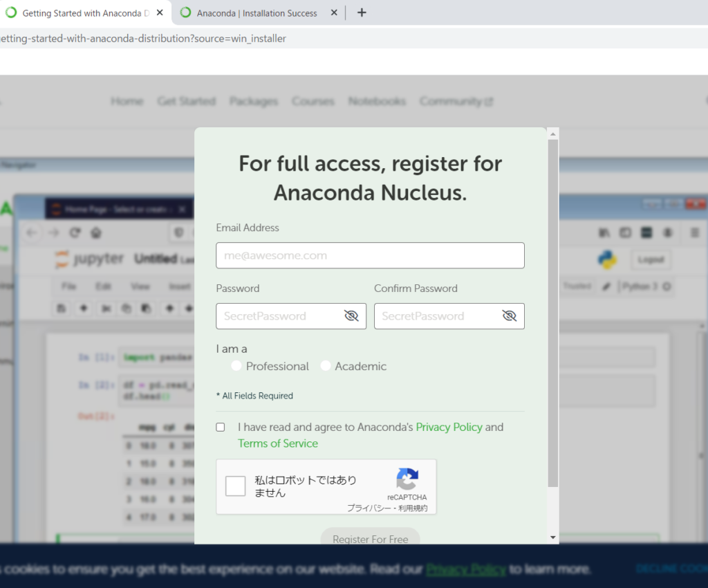708x588 pixels.
Task: Select the Academic radio button
Action: [326, 366]
